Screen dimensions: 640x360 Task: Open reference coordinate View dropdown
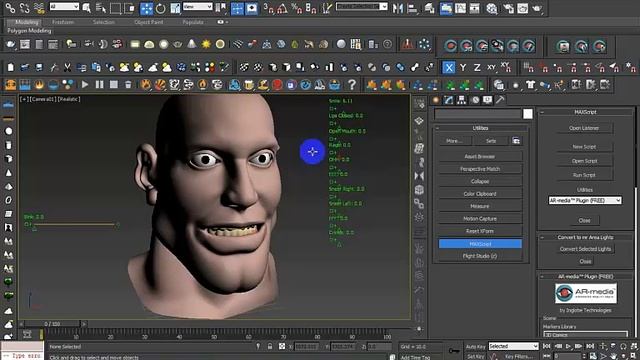coord(198,7)
